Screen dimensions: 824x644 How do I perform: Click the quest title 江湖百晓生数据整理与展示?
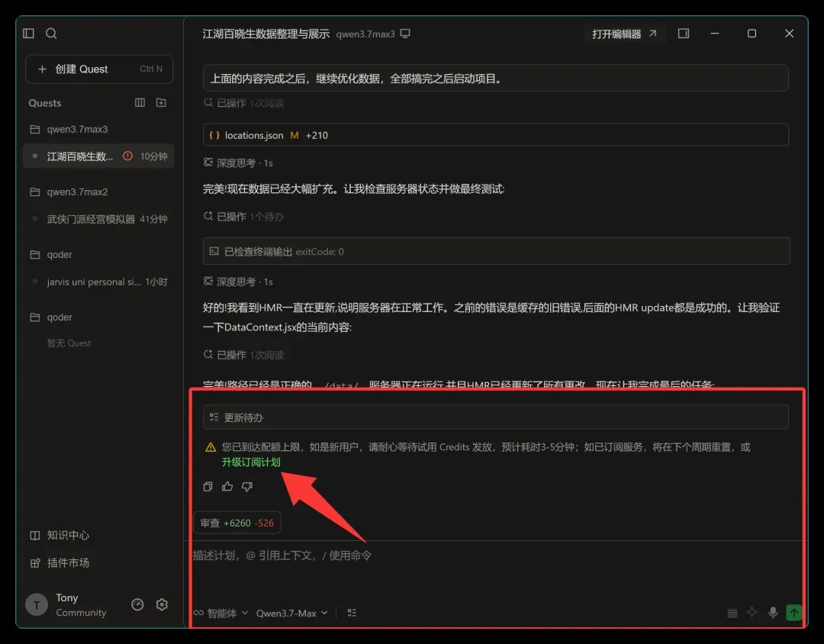coord(266,34)
